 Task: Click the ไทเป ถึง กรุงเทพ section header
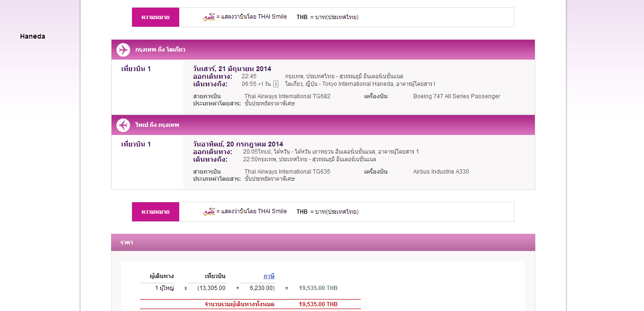tap(323, 125)
